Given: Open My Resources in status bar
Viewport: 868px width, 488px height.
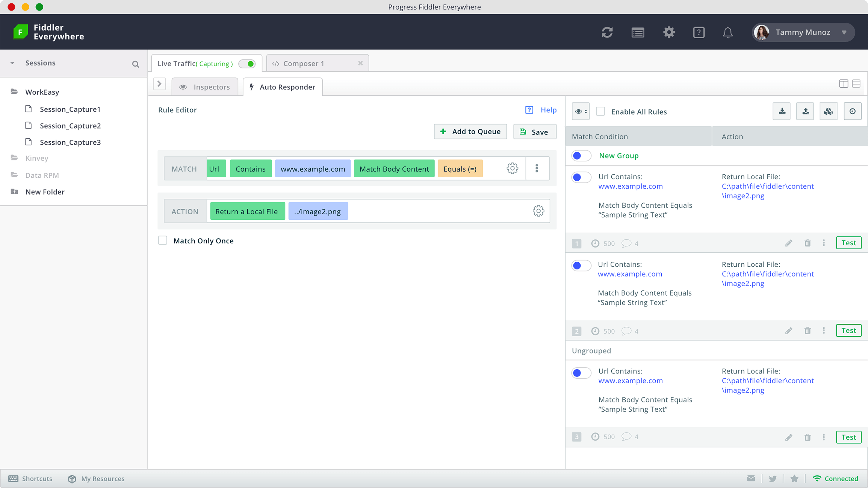Looking at the screenshot, I should [x=96, y=478].
